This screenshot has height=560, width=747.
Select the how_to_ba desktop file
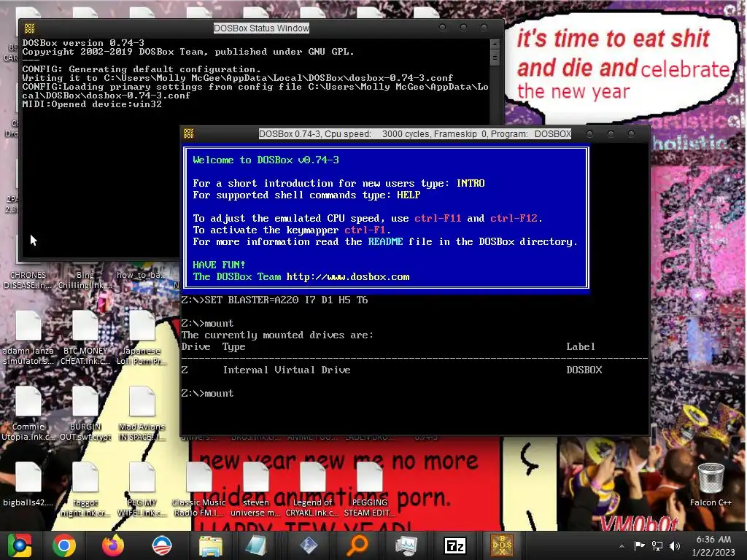pos(141,275)
